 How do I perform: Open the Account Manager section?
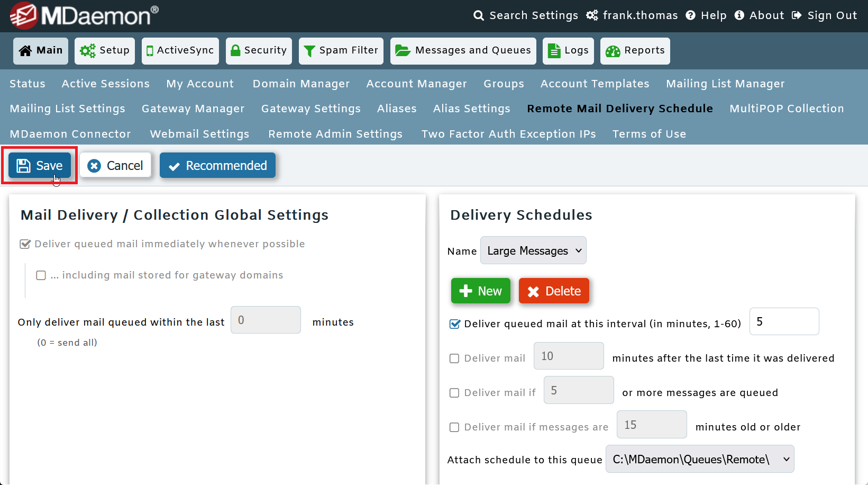pyautogui.click(x=416, y=84)
